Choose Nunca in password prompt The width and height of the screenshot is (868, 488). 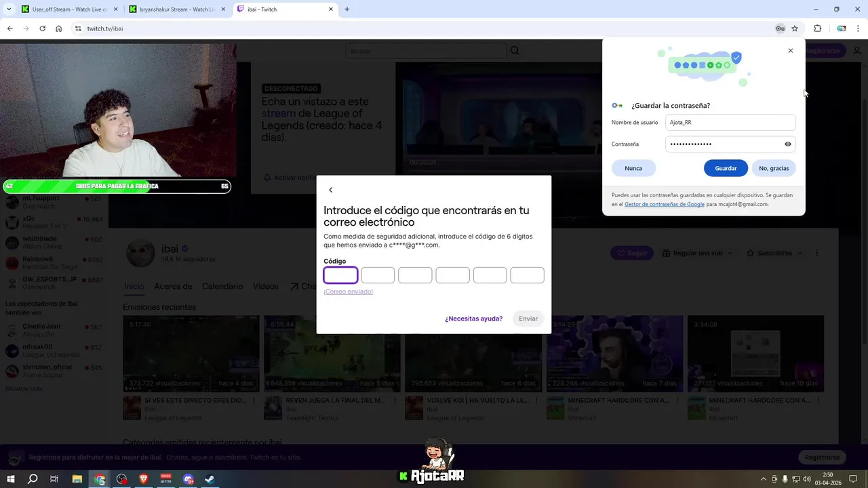coord(633,168)
